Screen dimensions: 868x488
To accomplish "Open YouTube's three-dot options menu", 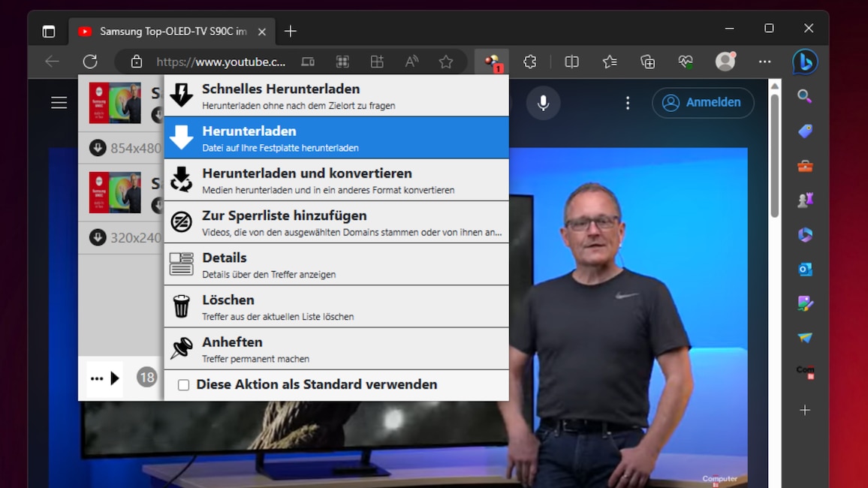I will (x=628, y=102).
